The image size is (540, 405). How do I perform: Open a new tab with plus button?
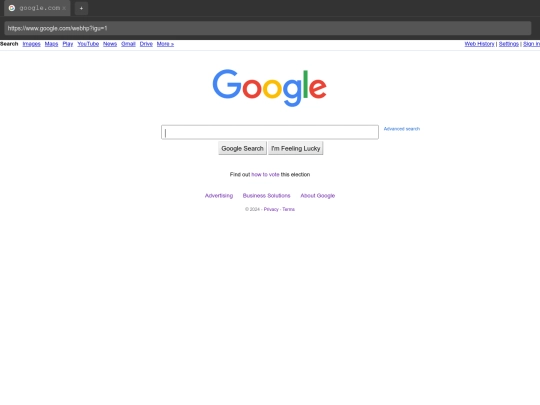tap(81, 8)
